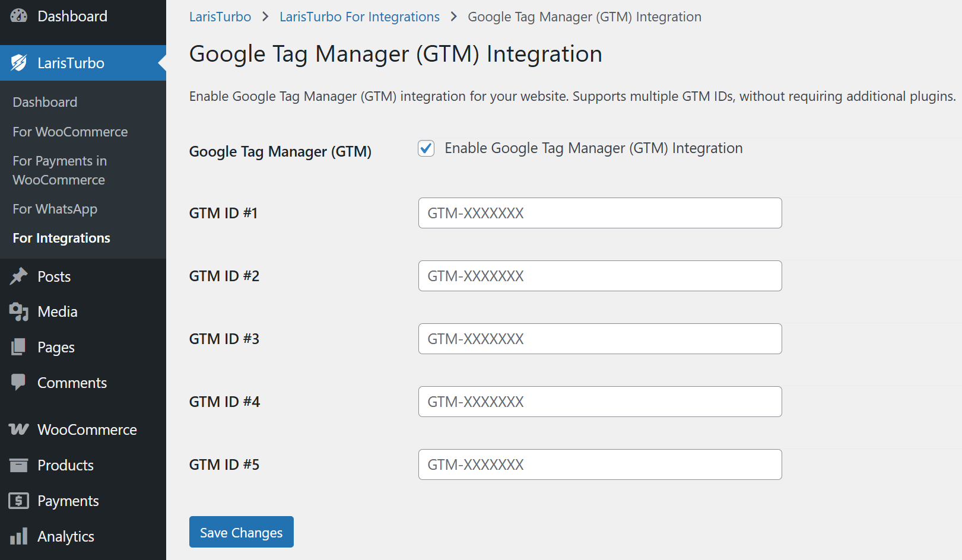Click the Comments speech bubble icon
Viewport: 962px width, 560px height.
click(x=19, y=383)
